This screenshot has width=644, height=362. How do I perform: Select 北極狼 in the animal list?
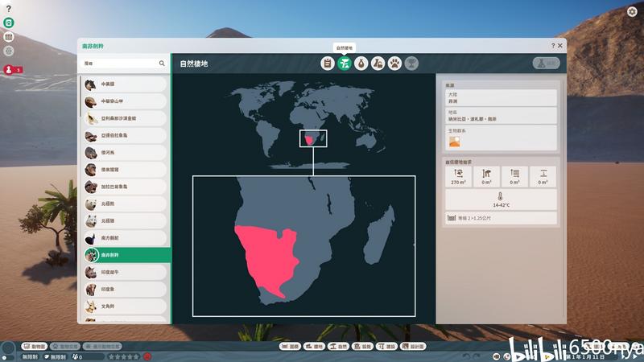coord(125,220)
